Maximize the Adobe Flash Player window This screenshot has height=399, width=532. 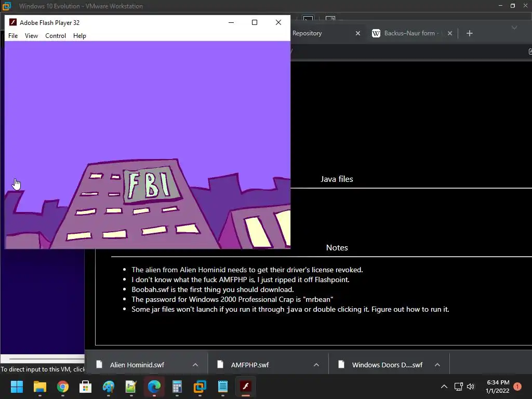pos(255,22)
